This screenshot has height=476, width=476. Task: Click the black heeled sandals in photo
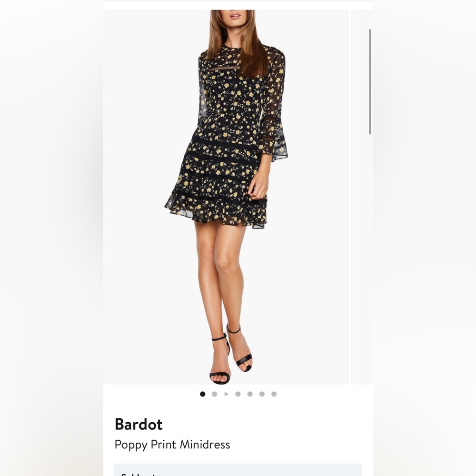(x=231, y=355)
